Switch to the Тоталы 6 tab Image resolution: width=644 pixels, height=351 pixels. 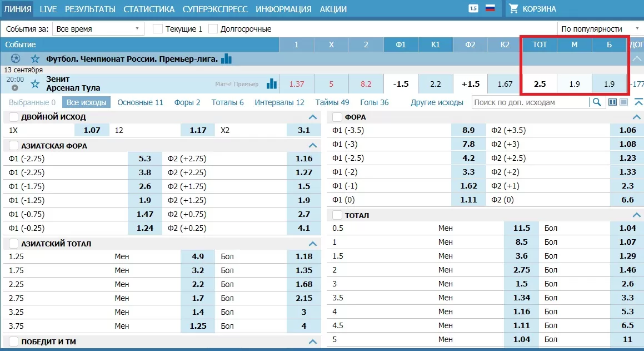point(227,102)
